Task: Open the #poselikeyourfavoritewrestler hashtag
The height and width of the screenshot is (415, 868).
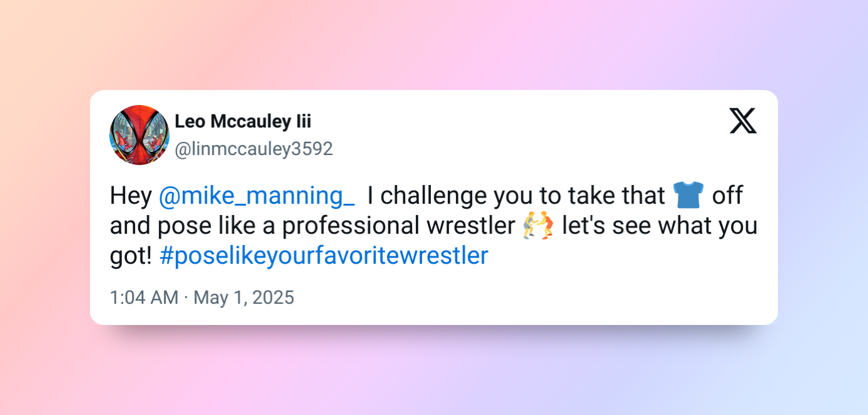Action: (323, 256)
